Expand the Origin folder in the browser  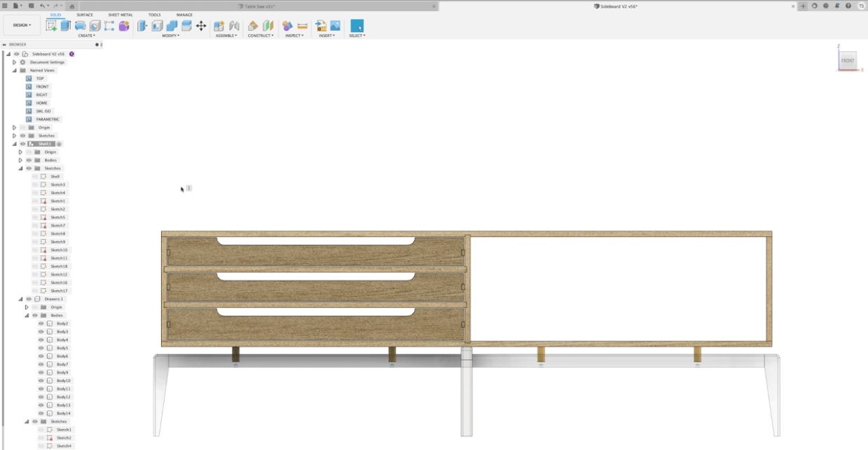[x=14, y=127]
